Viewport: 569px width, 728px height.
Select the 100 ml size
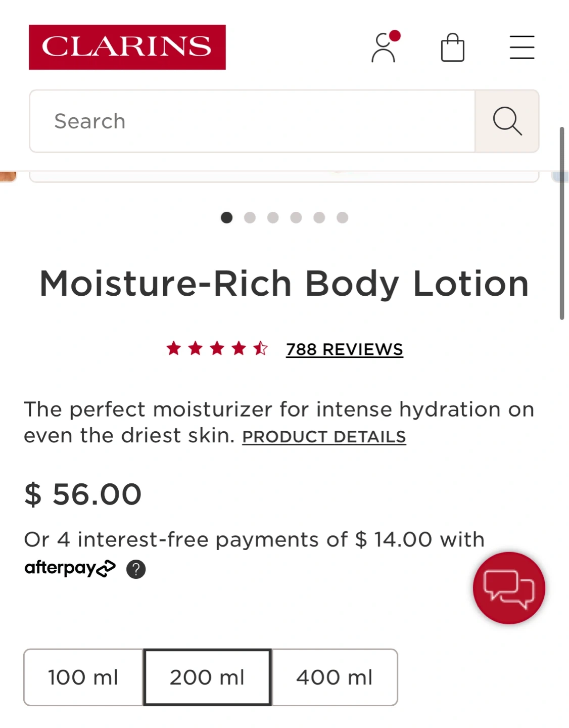(83, 677)
